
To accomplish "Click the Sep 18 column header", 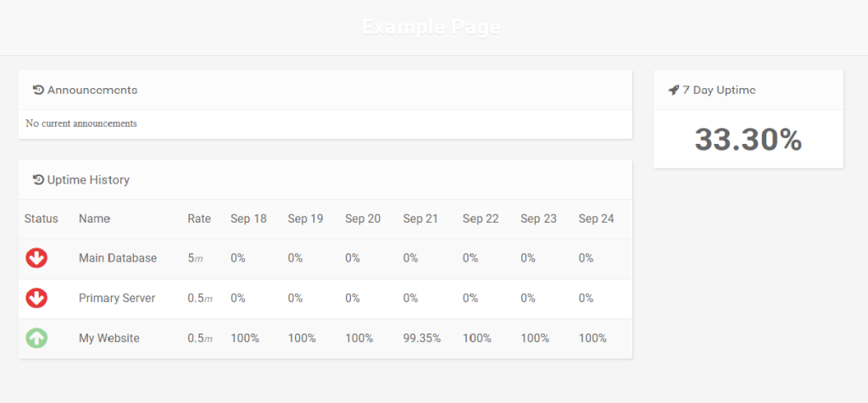I will point(248,218).
